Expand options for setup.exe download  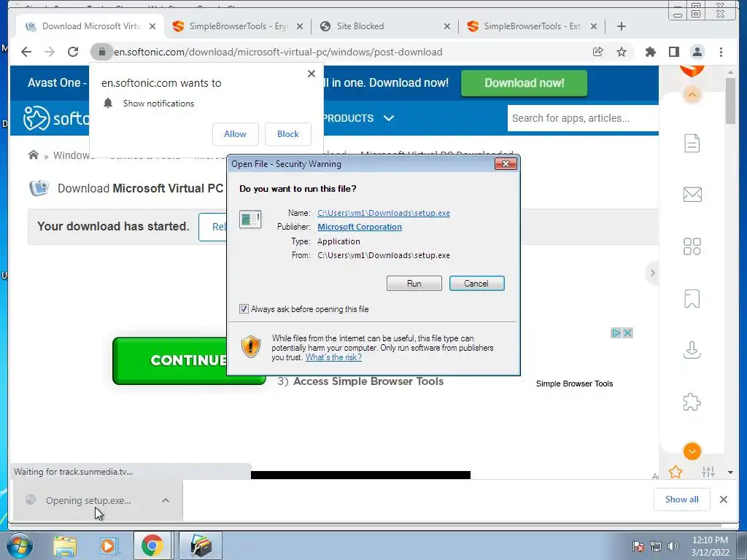tap(166, 500)
